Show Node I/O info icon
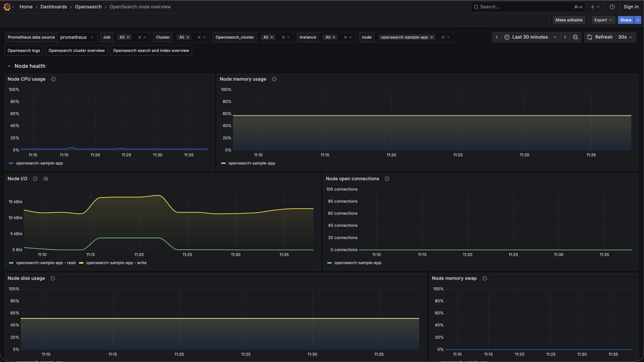The height and width of the screenshot is (362, 644). (x=35, y=179)
